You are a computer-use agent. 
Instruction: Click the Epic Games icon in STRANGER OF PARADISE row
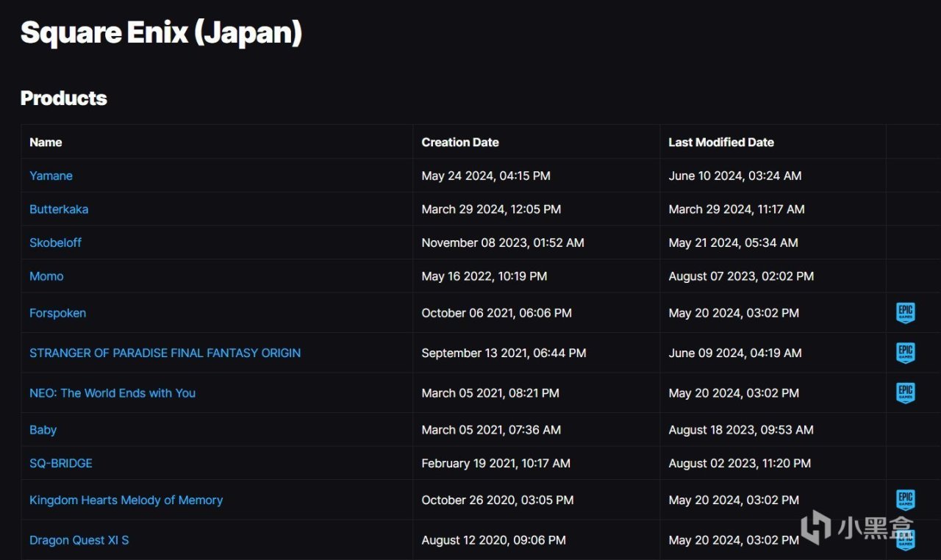(x=906, y=353)
